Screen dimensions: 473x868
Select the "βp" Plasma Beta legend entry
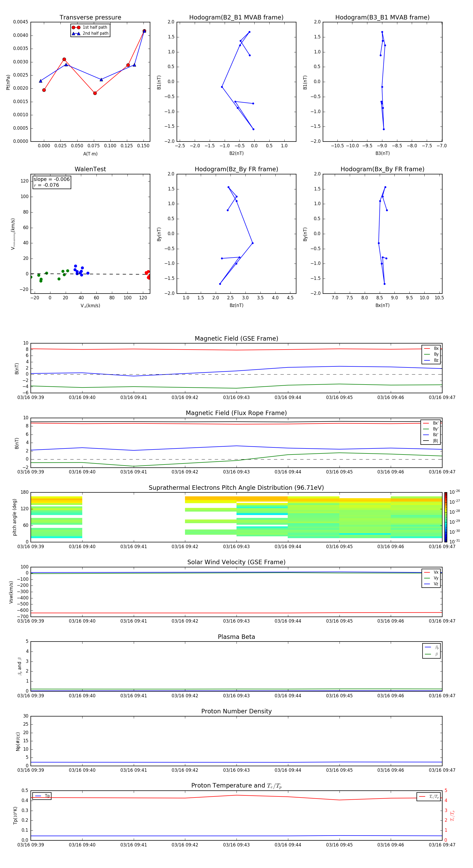click(431, 647)
